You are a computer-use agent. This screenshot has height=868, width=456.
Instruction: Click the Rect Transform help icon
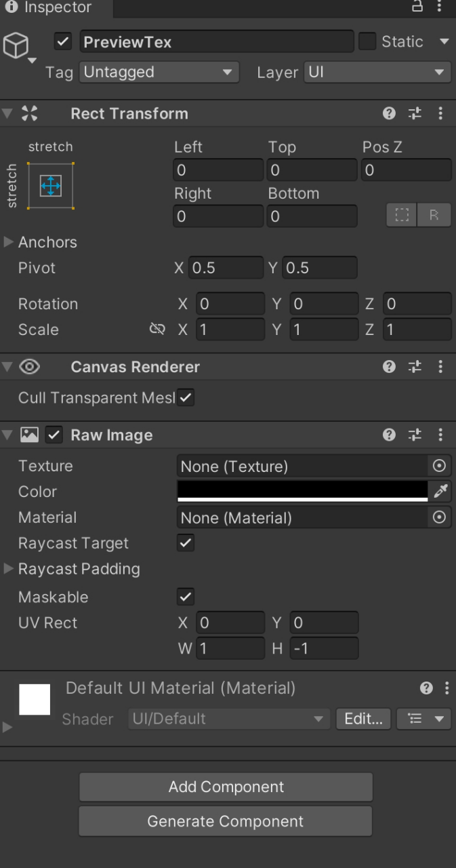coord(389,113)
